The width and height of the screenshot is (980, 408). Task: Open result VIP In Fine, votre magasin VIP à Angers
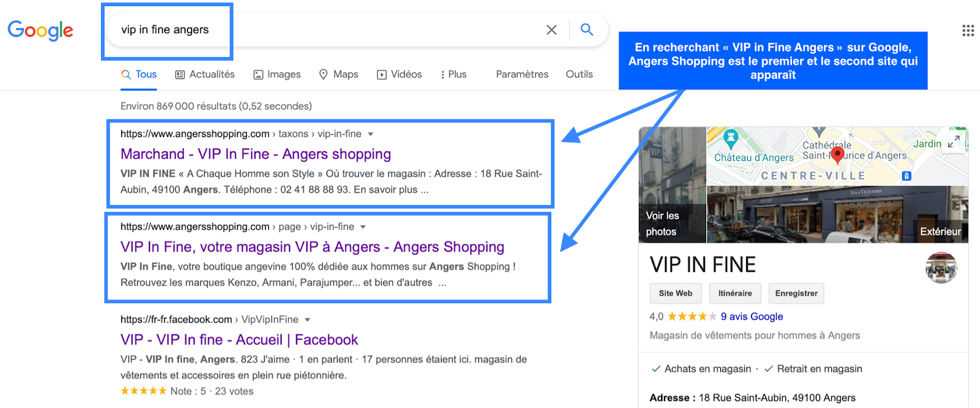coord(312,247)
